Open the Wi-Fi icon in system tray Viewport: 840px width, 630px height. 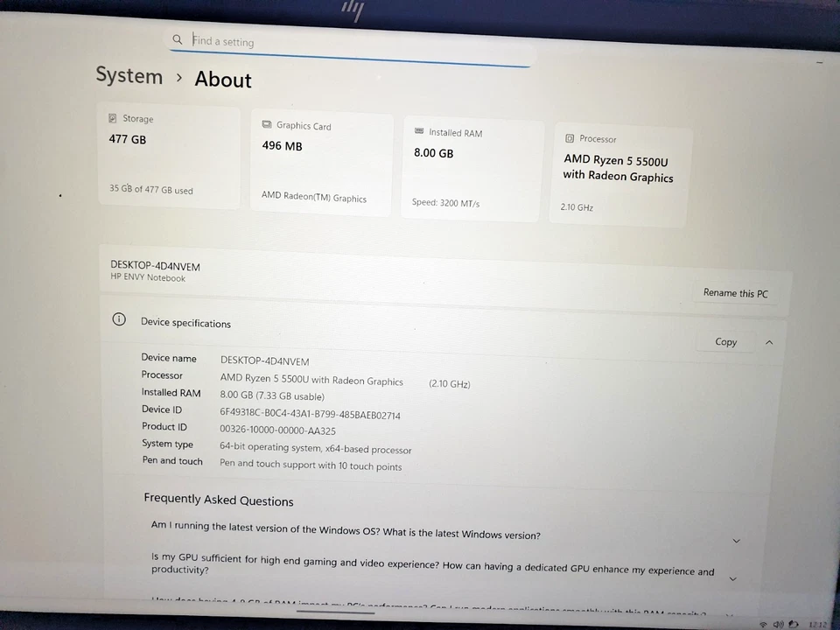763,624
